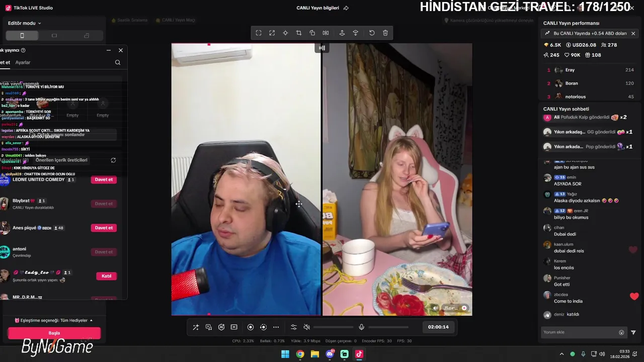This screenshot has height=362, width=644.
Task: Open the media and music icon in the bottom bar
Action: coord(209,327)
